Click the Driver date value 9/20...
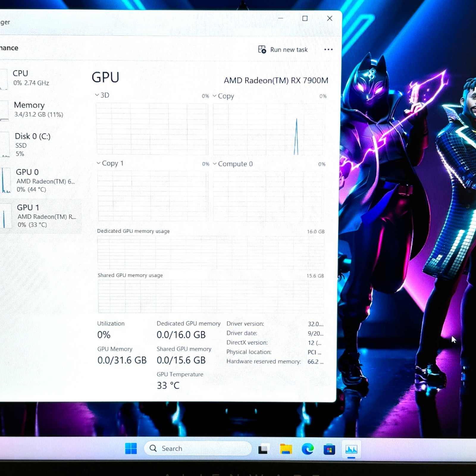This screenshot has height=476, width=476. [315, 333]
